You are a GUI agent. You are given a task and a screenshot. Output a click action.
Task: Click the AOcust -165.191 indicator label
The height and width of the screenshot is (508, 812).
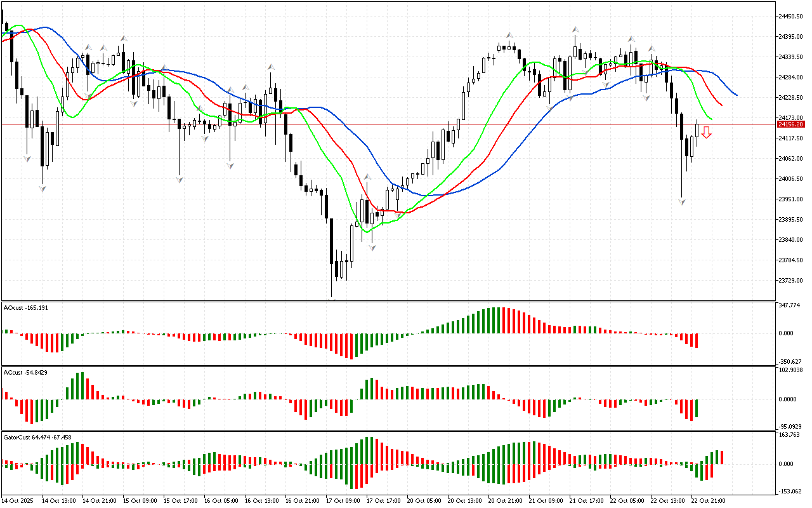pyautogui.click(x=26, y=307)
